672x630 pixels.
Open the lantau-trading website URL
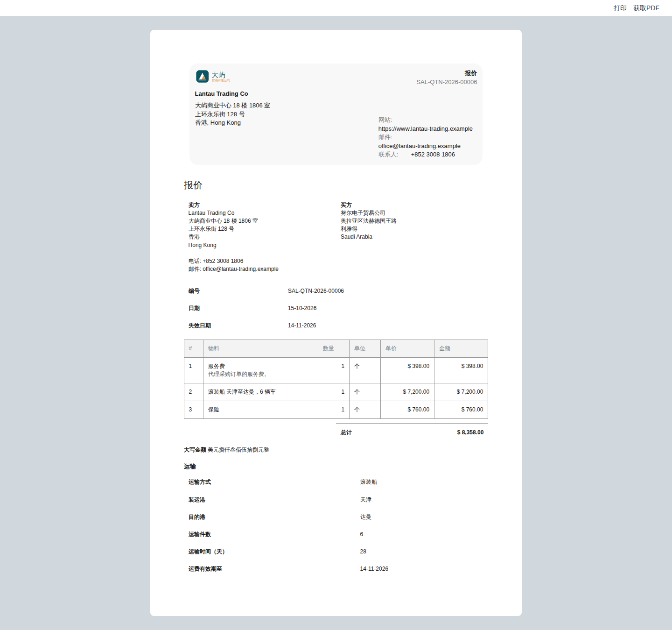[425, 129]
